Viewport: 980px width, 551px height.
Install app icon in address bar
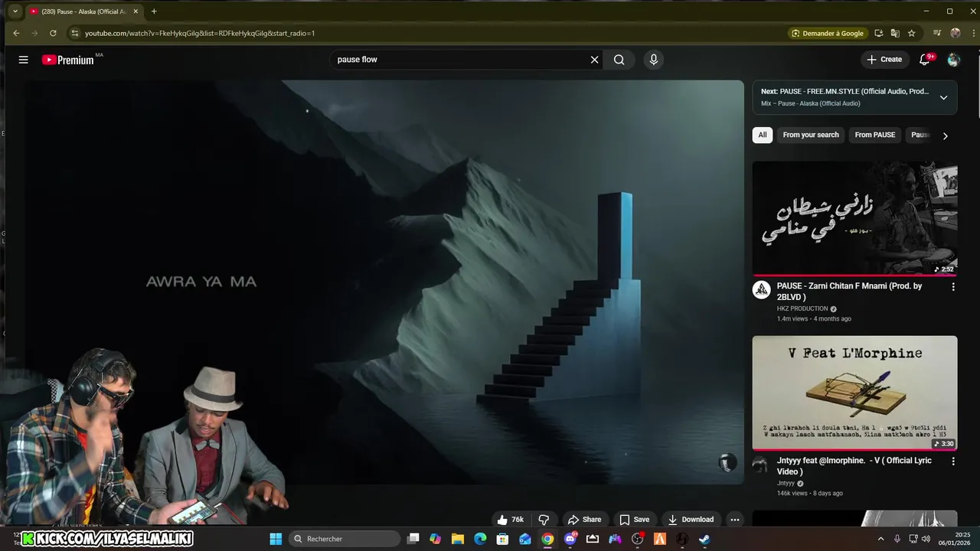tap(878, 33)
